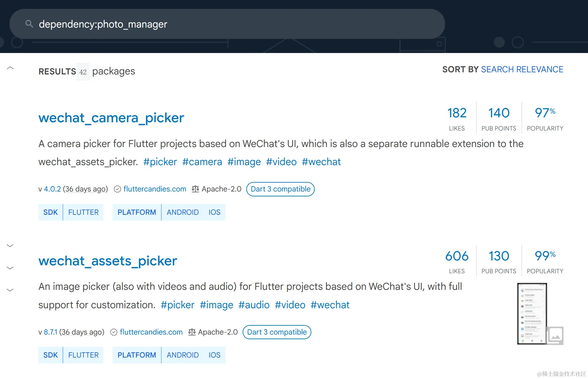Click IOS tag on wechat_assets_picker
Viewport: 588px width, 379px height.
click(214, 355)
